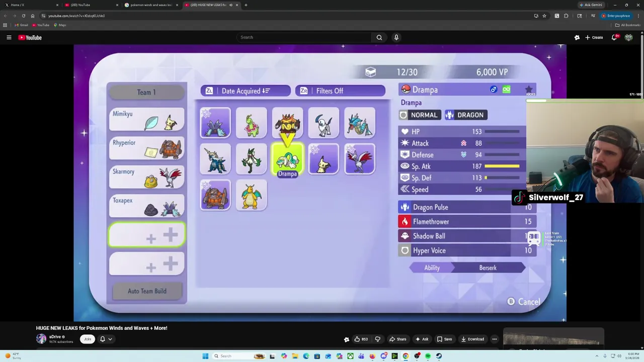This screenshot has width=644, height=362.
Task: Select Skarmory sprite in the box grid
Action: point(360,159)
